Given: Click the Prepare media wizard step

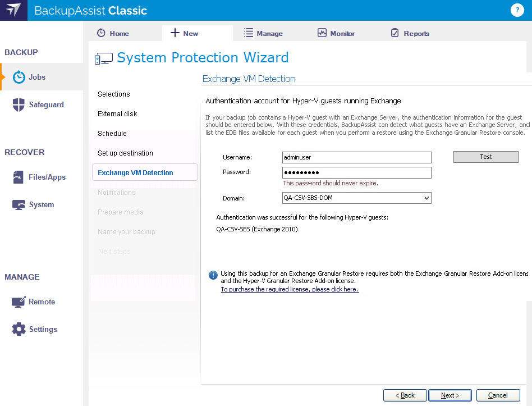Looking at the screenshot, I should (x=121, y=212).
